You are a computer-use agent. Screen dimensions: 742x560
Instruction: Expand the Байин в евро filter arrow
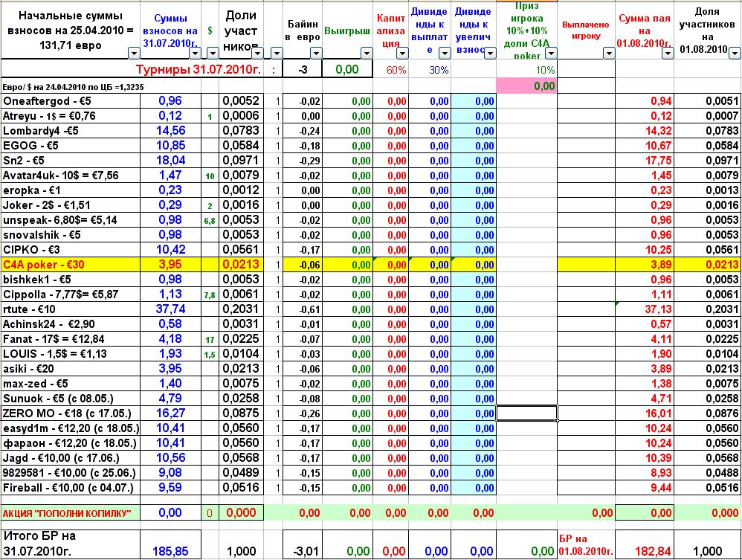pos(315,53)
